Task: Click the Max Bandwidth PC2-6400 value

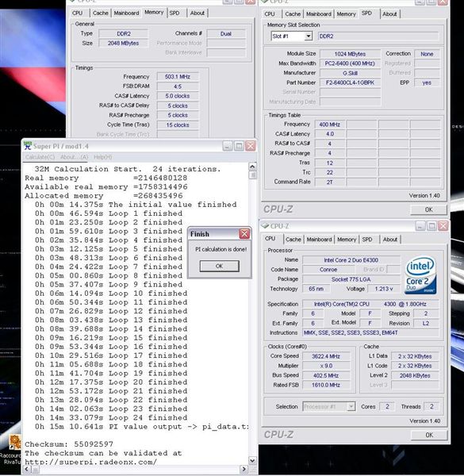Action: [350, 63]
